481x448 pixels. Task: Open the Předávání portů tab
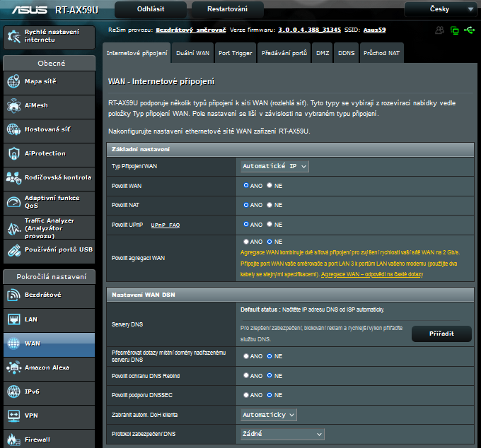tap(284, 53)
